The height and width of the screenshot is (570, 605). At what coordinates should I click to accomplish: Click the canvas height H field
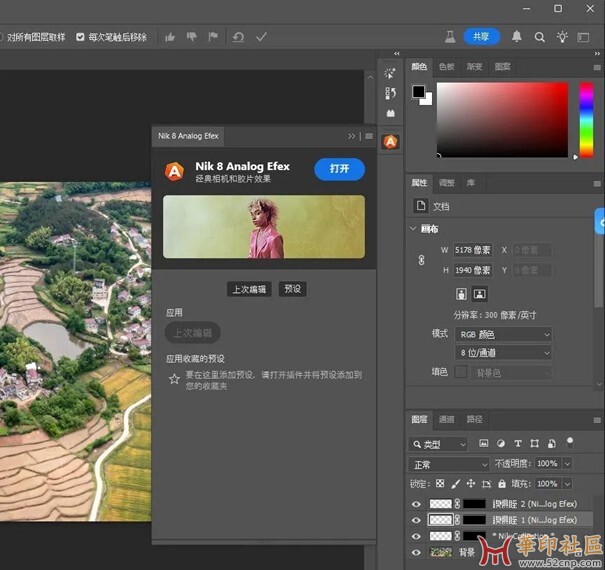pos(472,270)
